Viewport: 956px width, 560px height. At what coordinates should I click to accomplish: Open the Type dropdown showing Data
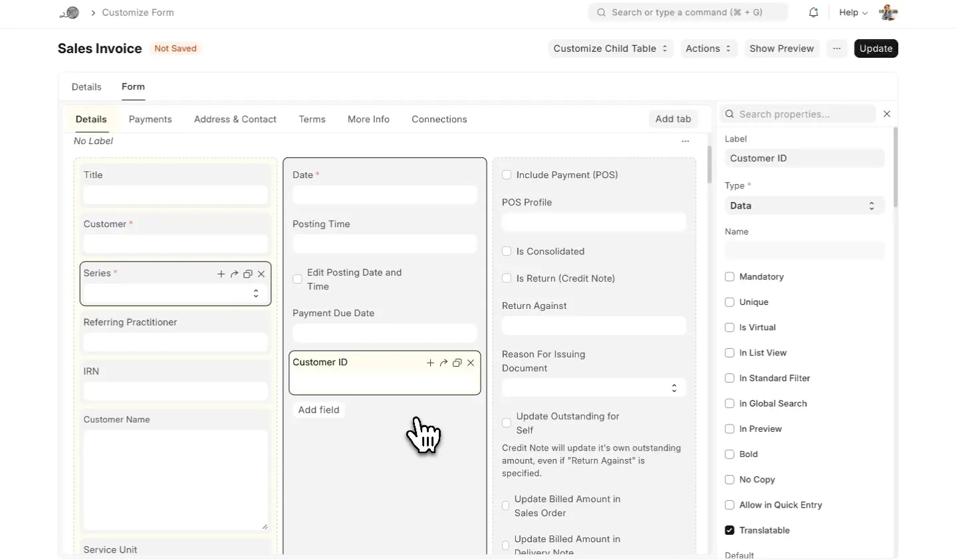click(804, 206)
